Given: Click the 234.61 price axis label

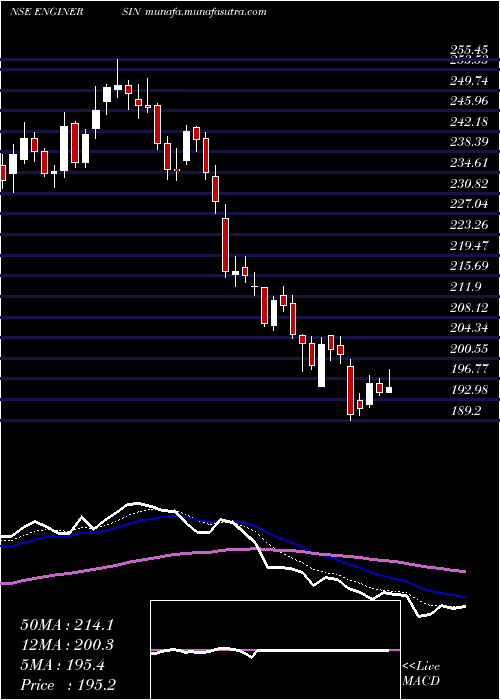Looking at the screenshot, I should click(469, 163).
